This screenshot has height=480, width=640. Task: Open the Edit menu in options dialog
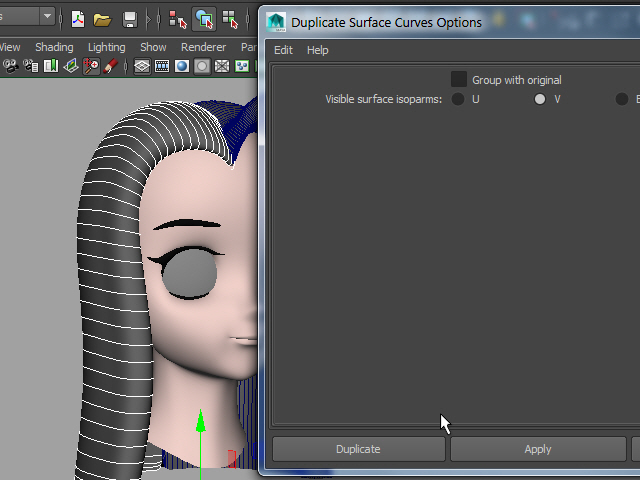click(x=283, y=50)
